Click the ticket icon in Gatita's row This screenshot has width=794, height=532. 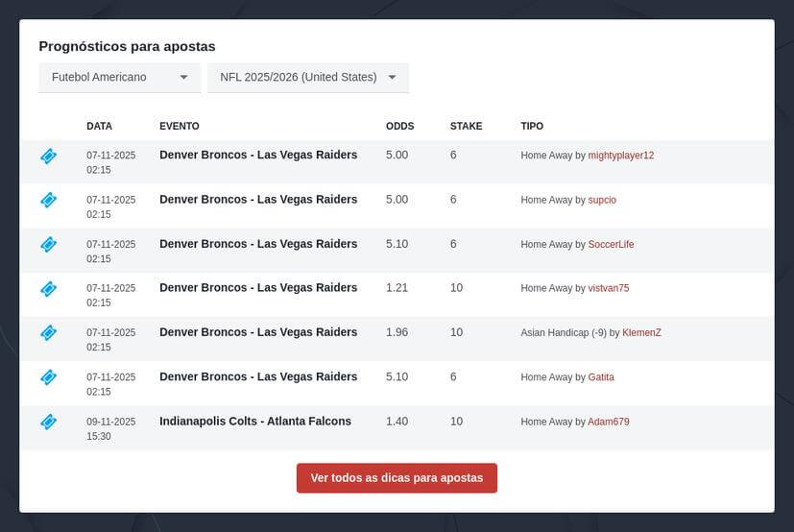[x=49, y=377]
